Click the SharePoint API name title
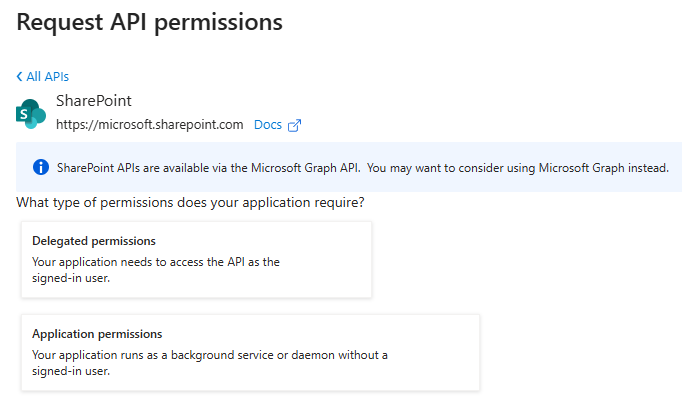The image size is (682, 403). [x=94, y=101]
